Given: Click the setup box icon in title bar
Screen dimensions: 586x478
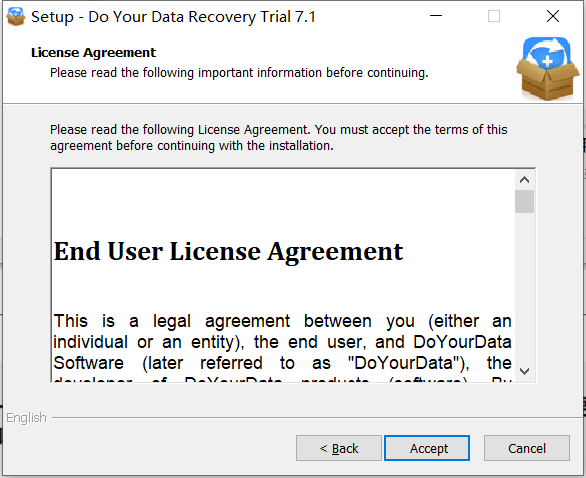Looking at the screenshot, I should coord(16,17).
